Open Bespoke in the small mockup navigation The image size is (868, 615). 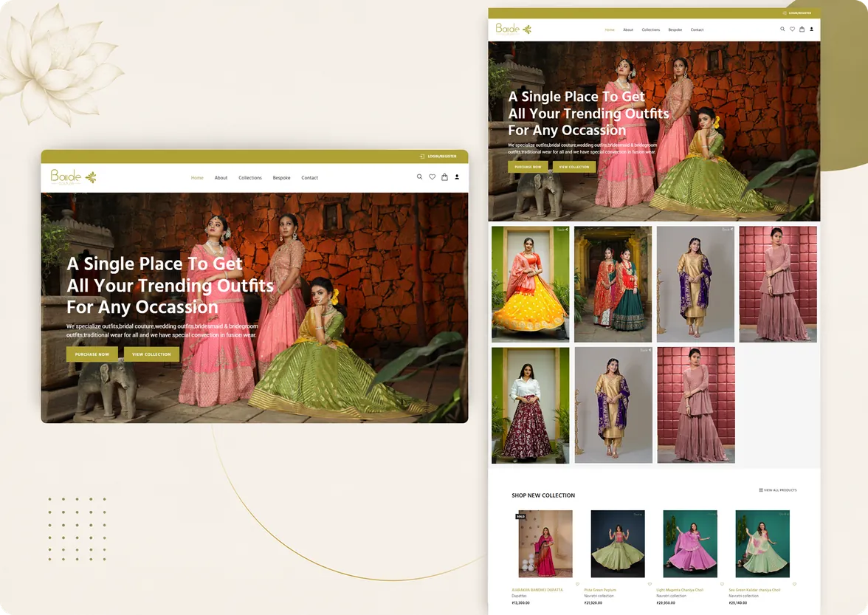tap(281, 178)
